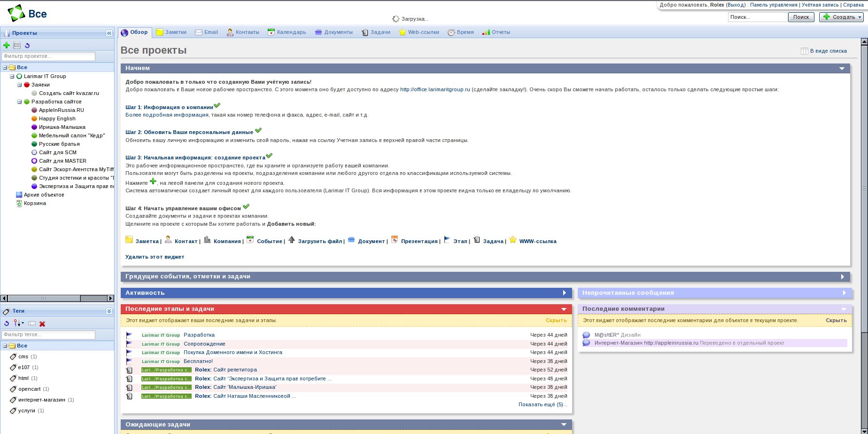The height and width of the screenshot is (434, 868).
Task: Toggle the Теги panel with double-chevron button
Action: 109,311
